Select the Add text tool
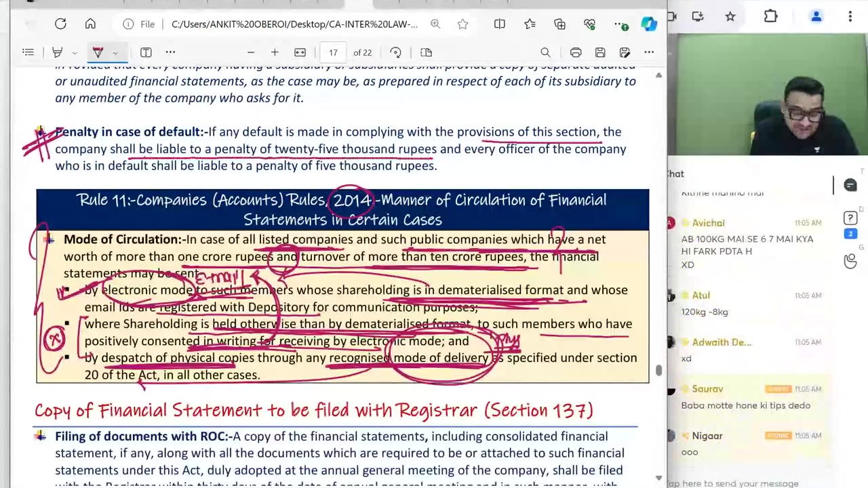The width and height of the screenshot is (868, 488). (146, 52)
